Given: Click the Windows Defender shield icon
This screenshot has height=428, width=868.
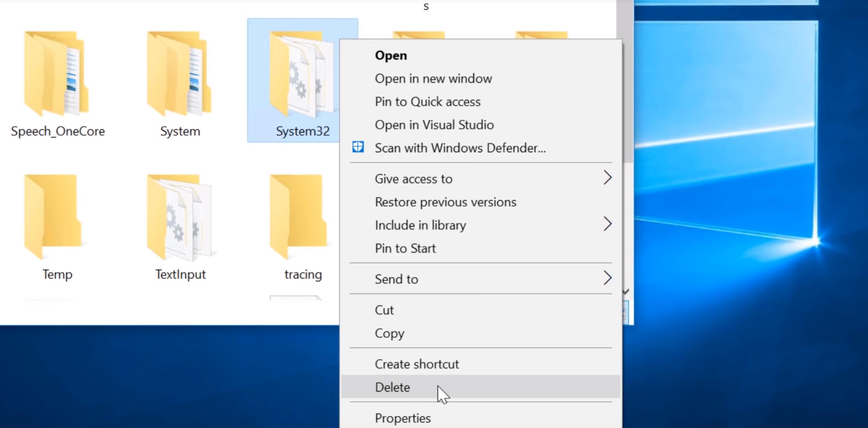Looking at the screenshot, I should point(358,147).
